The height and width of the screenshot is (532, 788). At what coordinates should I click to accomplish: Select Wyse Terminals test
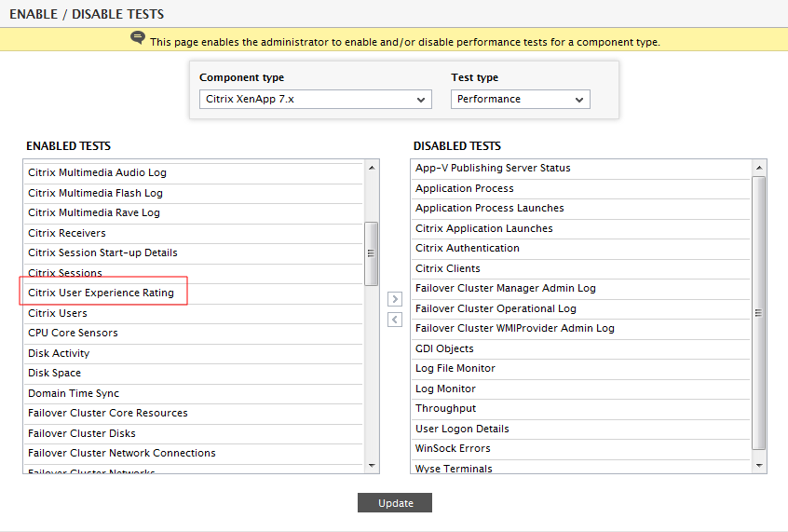581,468
